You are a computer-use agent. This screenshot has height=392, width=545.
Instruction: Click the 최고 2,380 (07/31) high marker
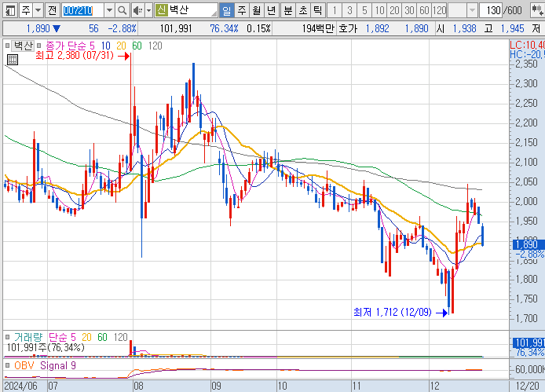pyautogui.click(x=82, y=55)
